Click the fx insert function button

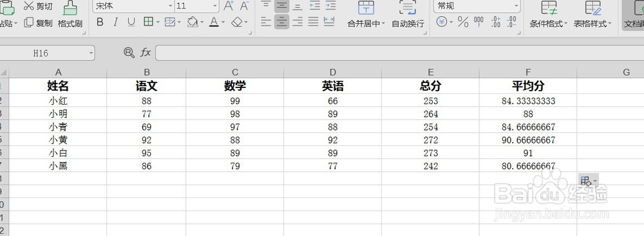coord(146,53)
